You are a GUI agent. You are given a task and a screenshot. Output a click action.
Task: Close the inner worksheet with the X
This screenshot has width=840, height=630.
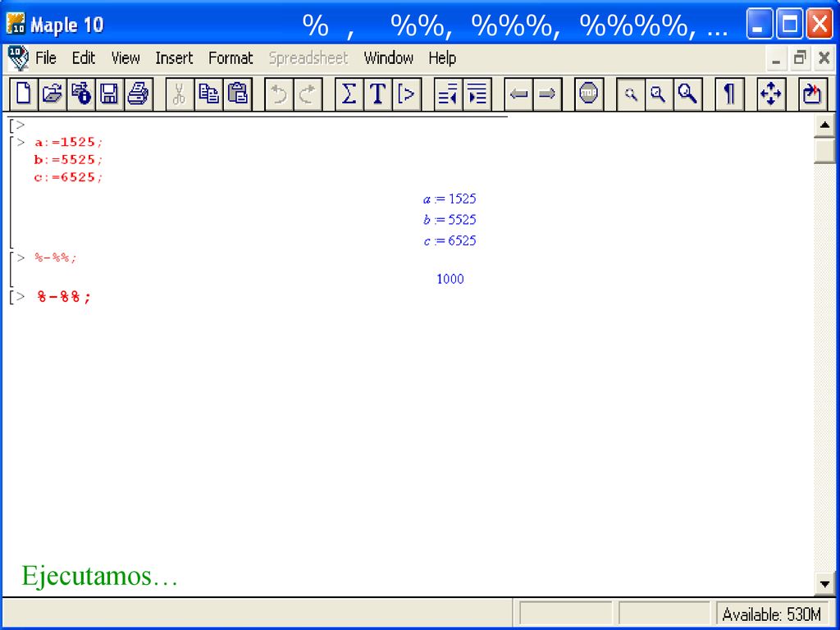coord(824,58)
